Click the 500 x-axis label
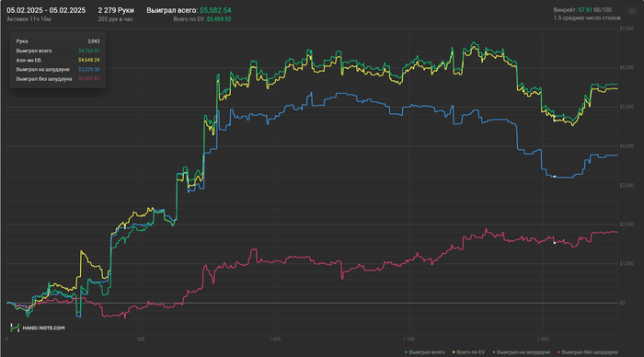The image size is (644, 357). pos(141,339)
